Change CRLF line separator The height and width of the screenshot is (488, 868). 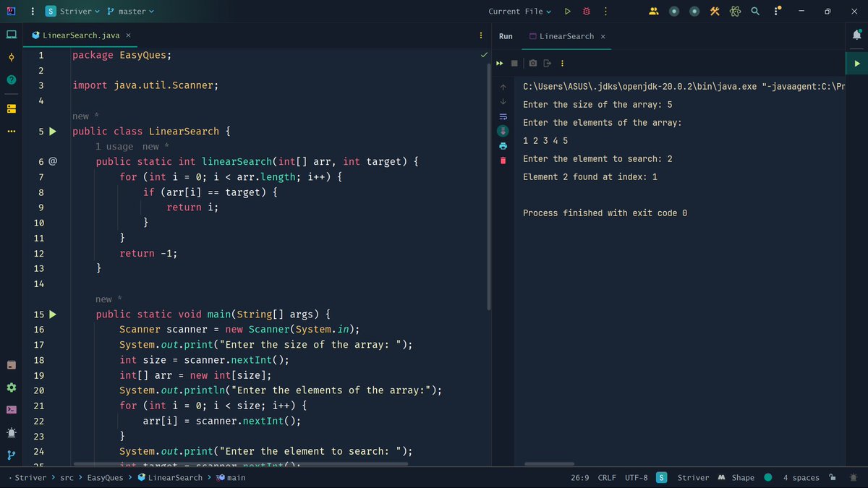coord(607,477)
